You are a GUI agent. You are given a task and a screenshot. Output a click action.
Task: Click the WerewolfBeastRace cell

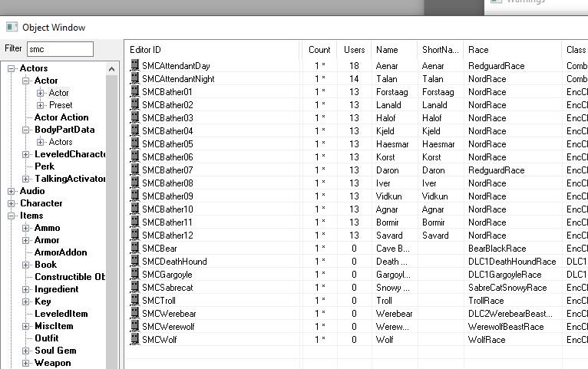506,327
